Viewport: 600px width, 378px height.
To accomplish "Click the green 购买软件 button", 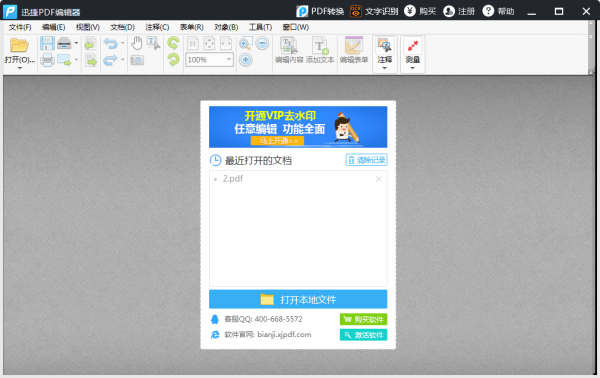I will point(363,319).
